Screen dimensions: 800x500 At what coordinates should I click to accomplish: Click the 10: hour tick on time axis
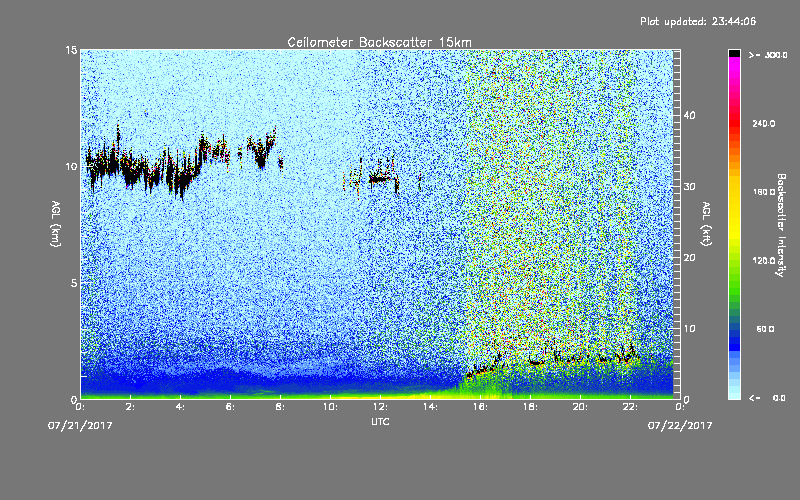pos(331,407)
